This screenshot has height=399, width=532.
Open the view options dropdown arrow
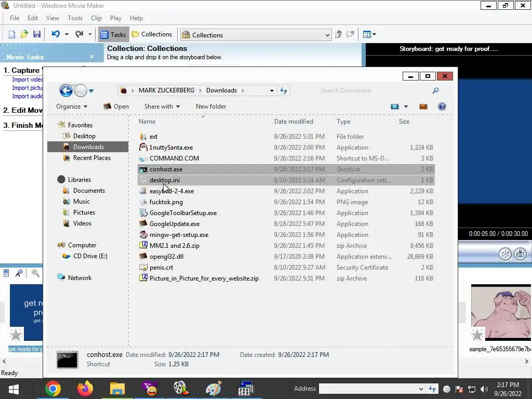[406, 107]
